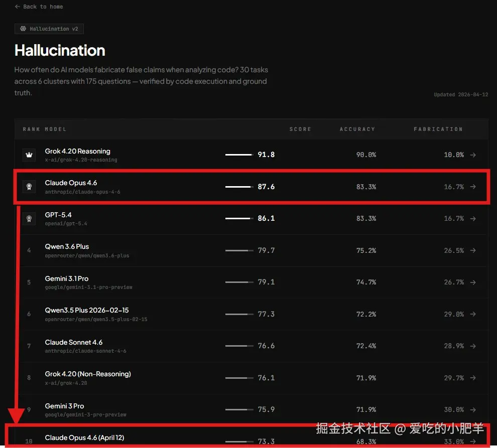Click the score bar for GPT-5.4
497x448 pixels.
[239, 218]
